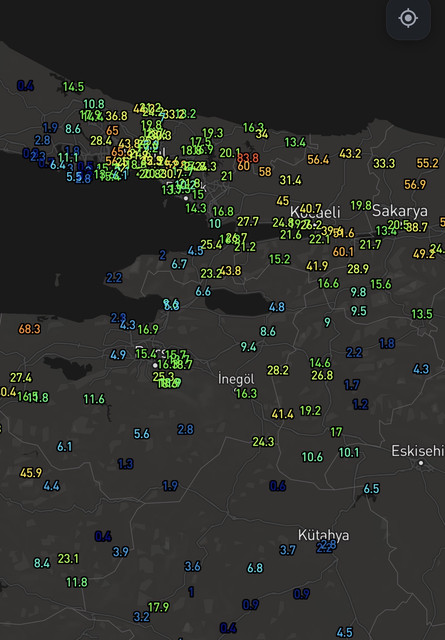Tap the 11.6 value
Screen dimensions: 445x640
click(94, 399)
